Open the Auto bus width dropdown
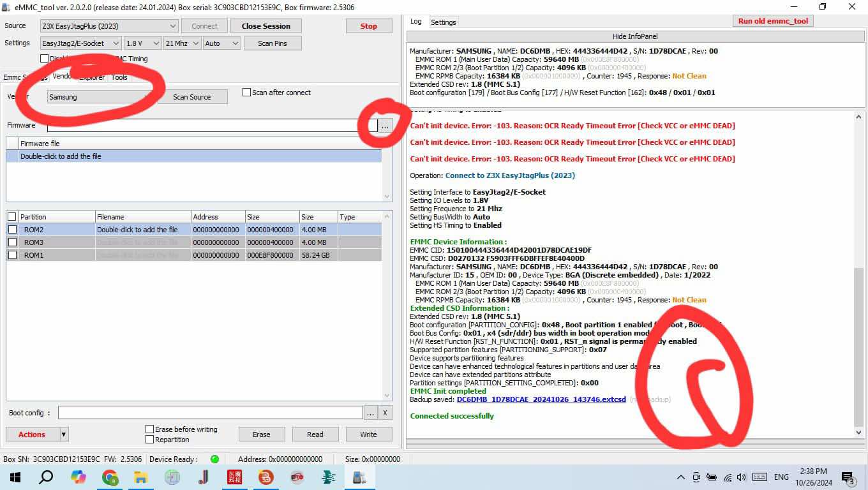The width and height of the screenshot is (868, 490). pos(221,43)
